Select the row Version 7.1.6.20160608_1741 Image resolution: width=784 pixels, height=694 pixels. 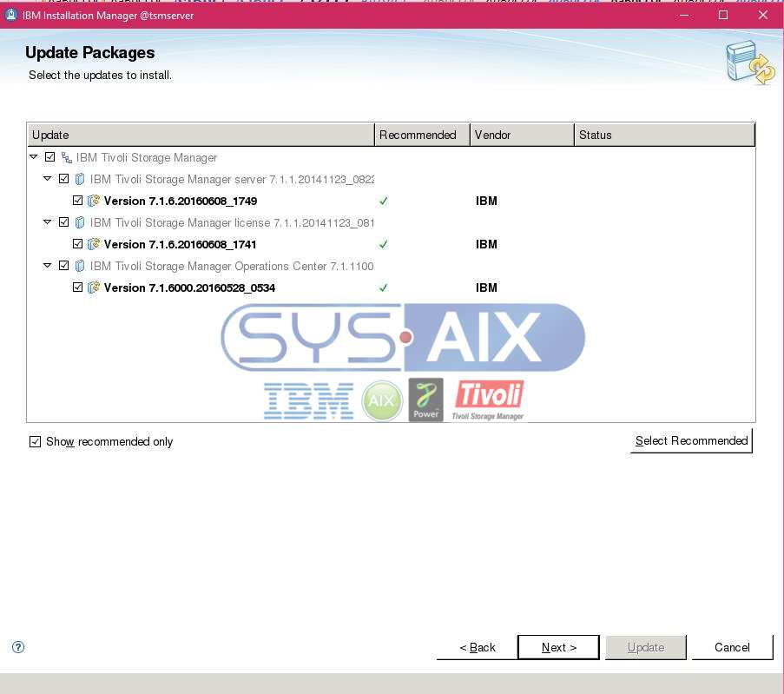click(x=391, y=244)
